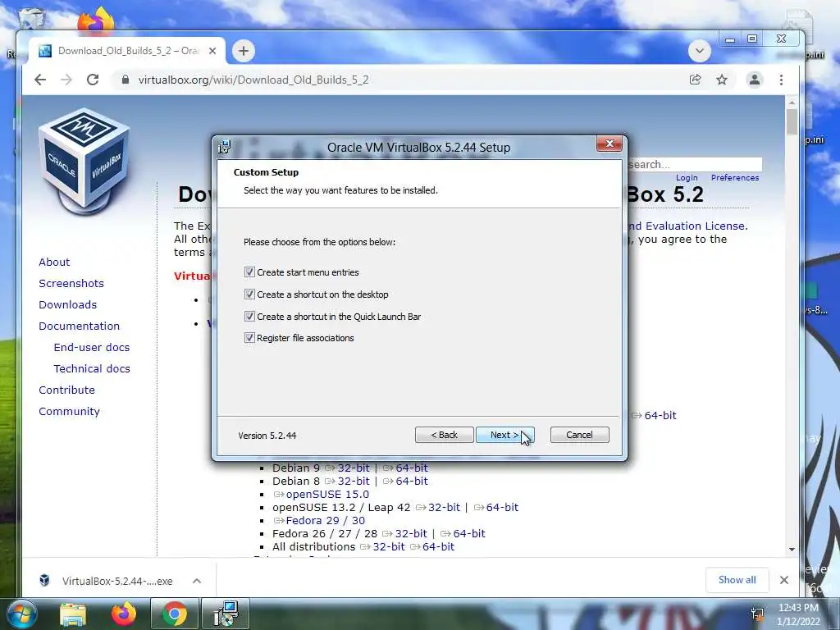The image size is (840, 630).
Task: Uncheck Create a shortcut in Quick Launch Bar
Action: [x=249, y=316]
